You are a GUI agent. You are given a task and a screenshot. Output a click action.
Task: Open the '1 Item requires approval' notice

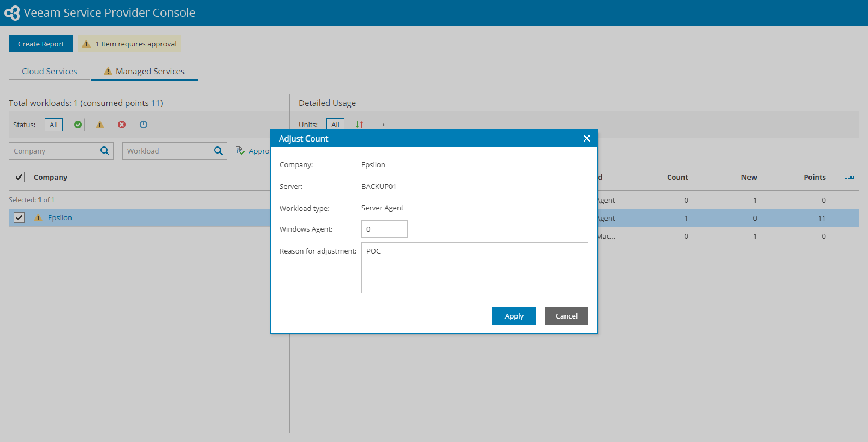pos(129,44)
